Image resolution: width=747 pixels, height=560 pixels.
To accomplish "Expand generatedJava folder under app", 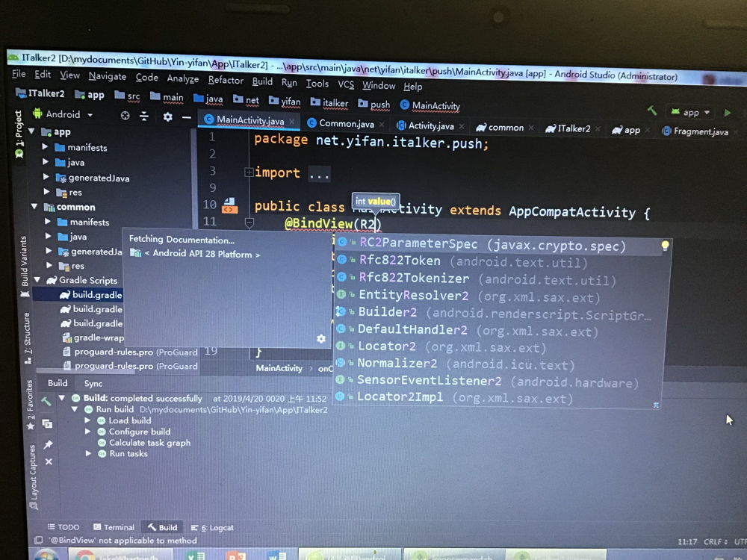I will click(x=46, y=177).
